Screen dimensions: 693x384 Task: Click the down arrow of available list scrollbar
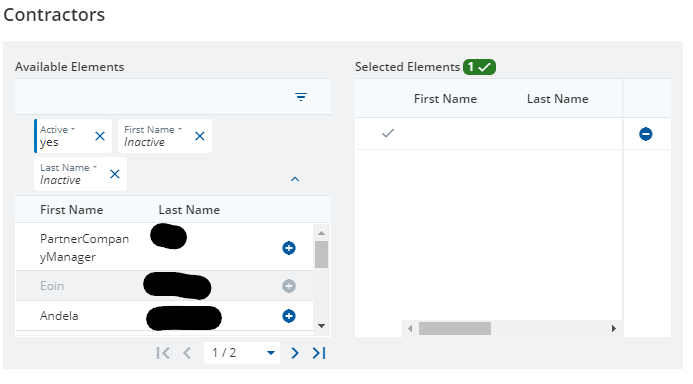[321, 326]
